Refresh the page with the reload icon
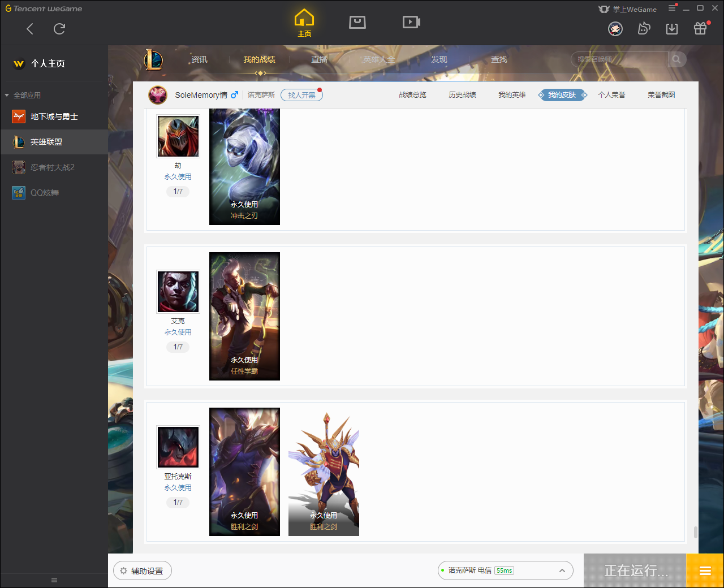Screen dimensions: 724x588 [59, 29]
